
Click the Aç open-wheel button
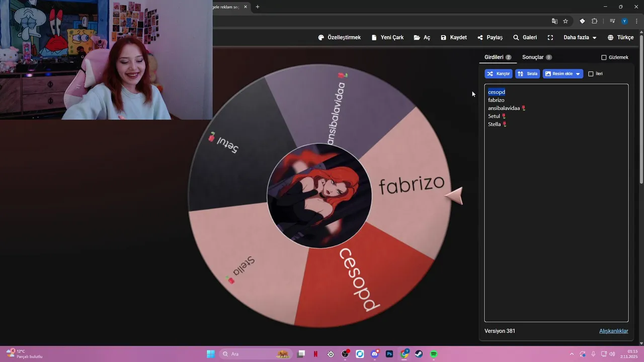422,38
